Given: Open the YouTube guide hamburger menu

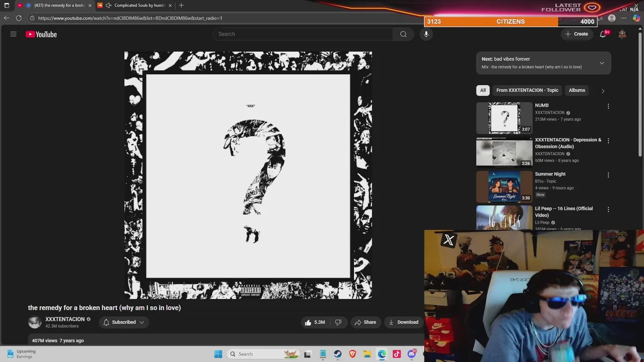Looking at the screenshot, I should (x=14, y=34).
